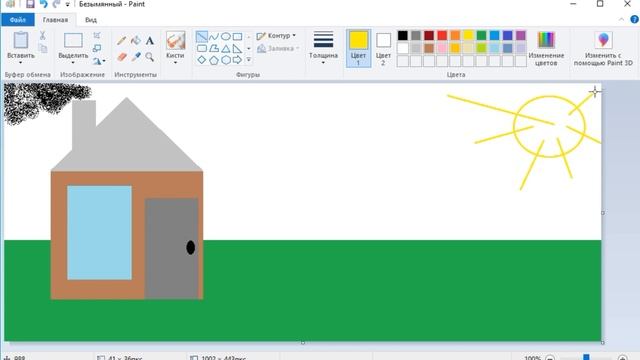
Task: Collapse the ribbon with the chevron
Action: 621,19
